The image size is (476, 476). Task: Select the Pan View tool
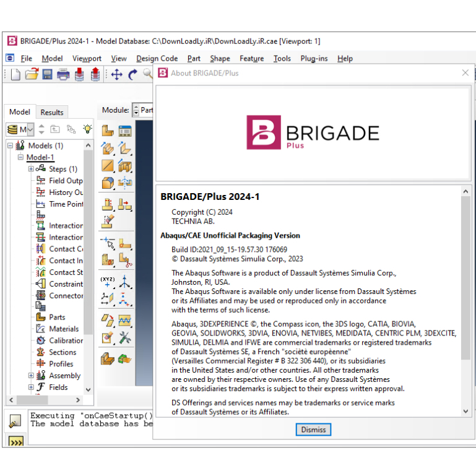tap(117, 74)
